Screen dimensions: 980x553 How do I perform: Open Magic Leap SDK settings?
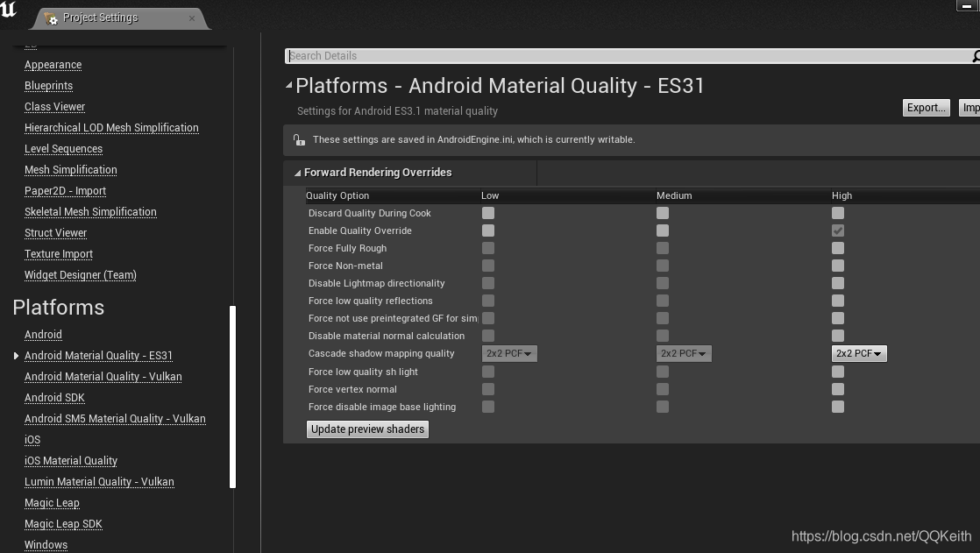pos(63,524)
